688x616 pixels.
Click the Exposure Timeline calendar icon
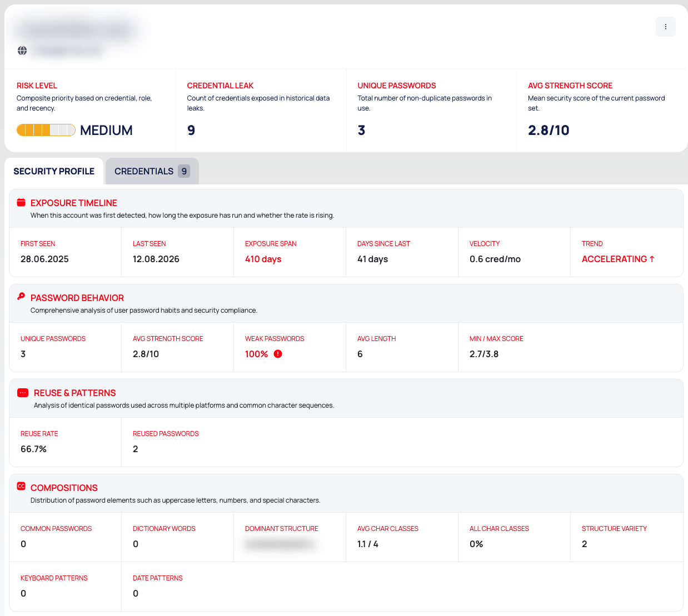click(x=21, y=202)
